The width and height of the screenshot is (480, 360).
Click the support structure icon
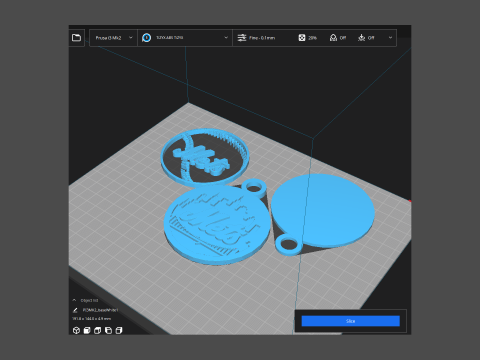pyautogui.click(x=333, y=38)
